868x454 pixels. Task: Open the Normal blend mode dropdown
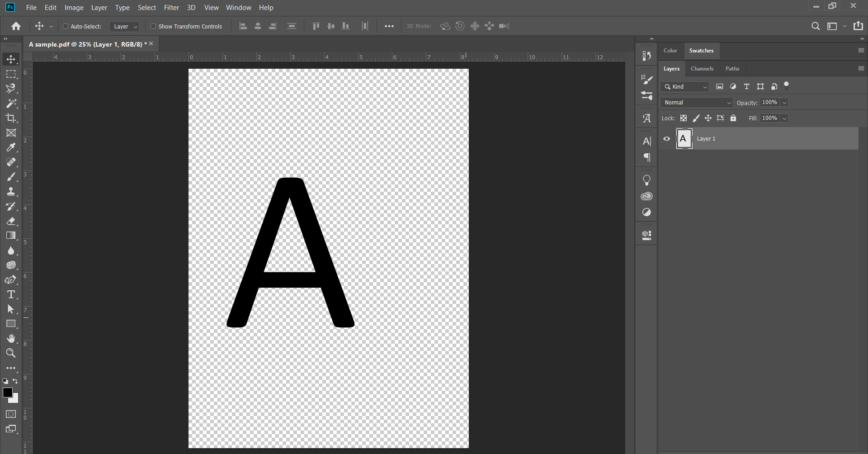pos(696,103)
